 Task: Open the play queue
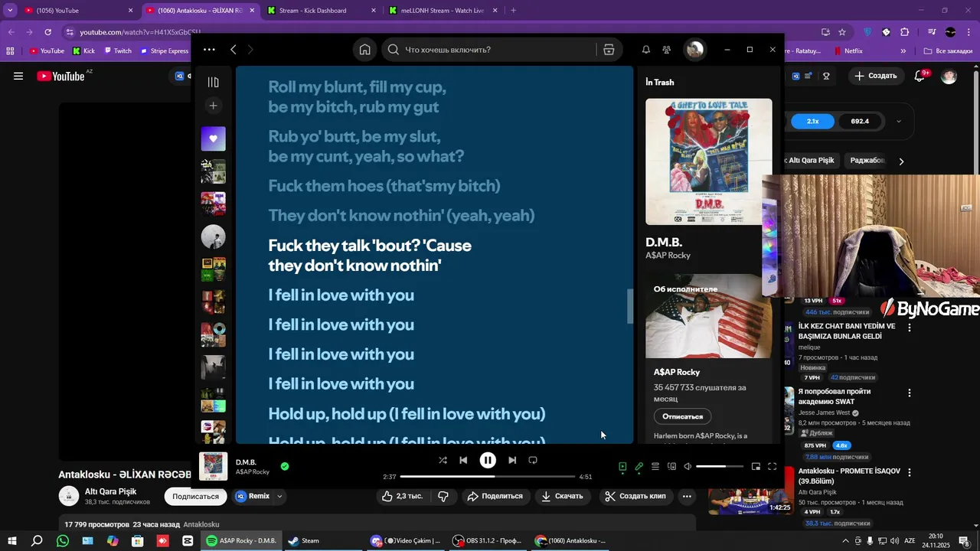pos(655,466)
